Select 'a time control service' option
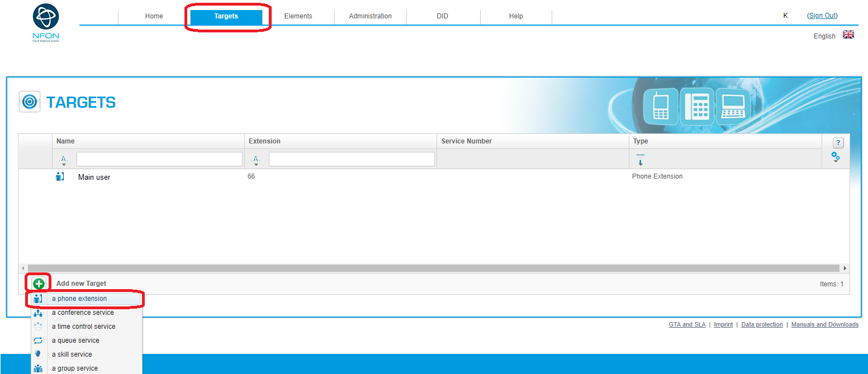Screen dimensions: 868x374 pyautogui.click(x=83, y=327)
